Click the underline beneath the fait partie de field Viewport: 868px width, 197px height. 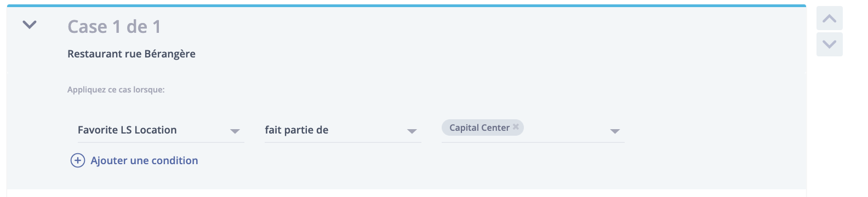[x=343, y=142]
